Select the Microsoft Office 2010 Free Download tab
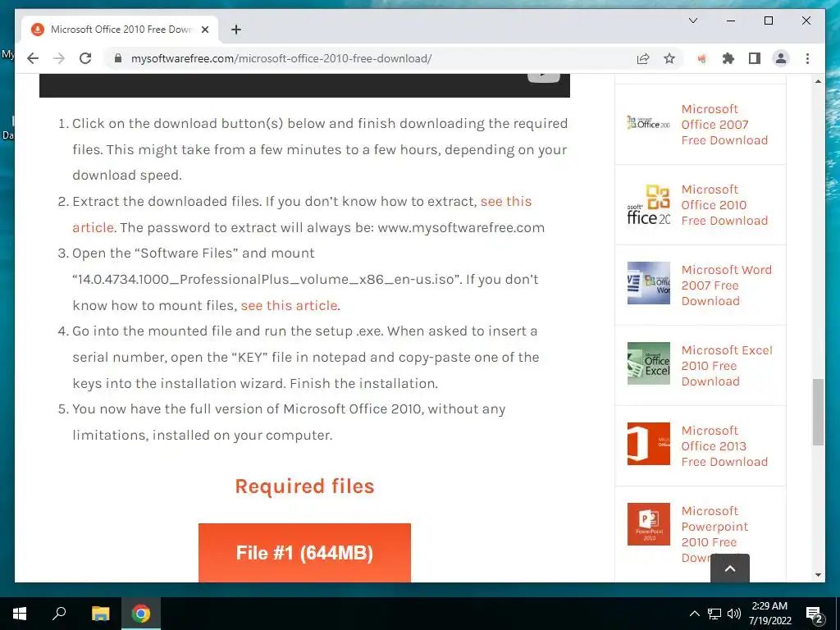Viewport: 840px width, 630px height. tap(120, 30)
